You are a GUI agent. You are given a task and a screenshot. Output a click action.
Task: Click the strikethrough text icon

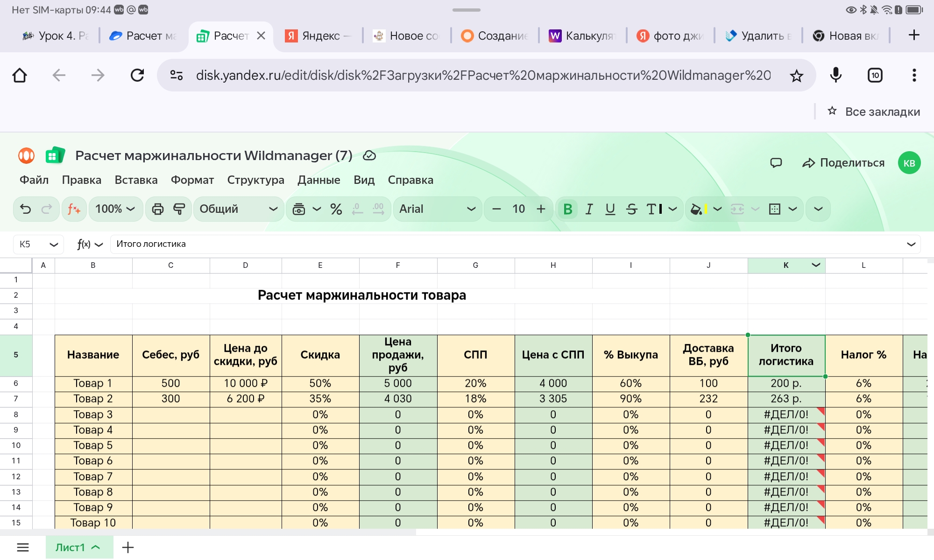tap(631, 209)
